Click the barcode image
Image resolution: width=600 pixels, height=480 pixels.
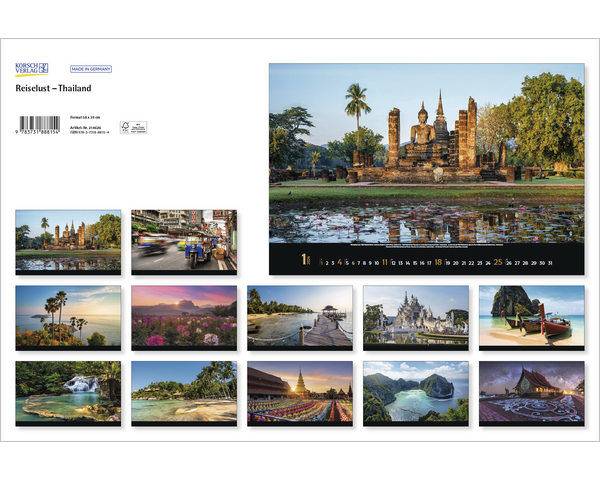pos(37,126)
